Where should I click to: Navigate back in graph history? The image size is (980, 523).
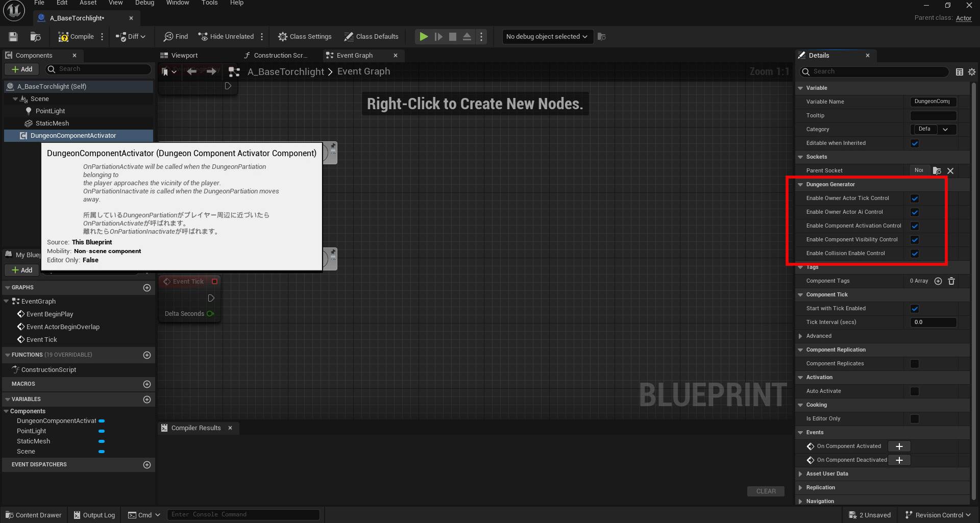(x=192, y=72)
